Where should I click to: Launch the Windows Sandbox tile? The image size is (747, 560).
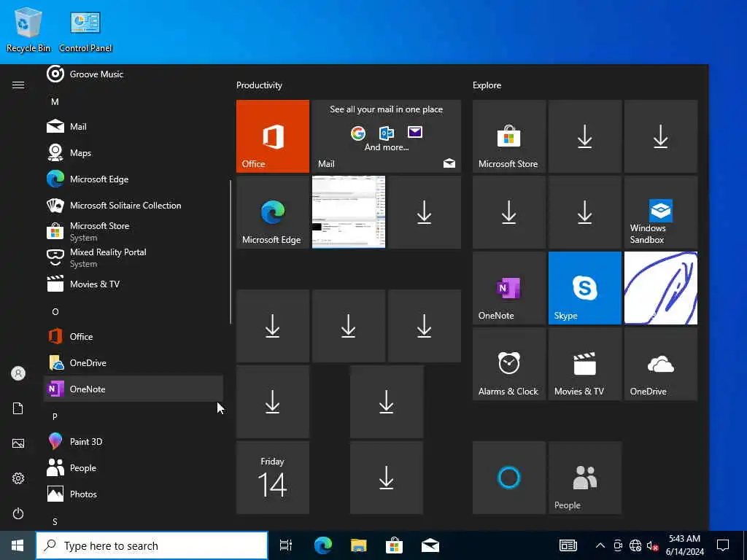[661, 212]
